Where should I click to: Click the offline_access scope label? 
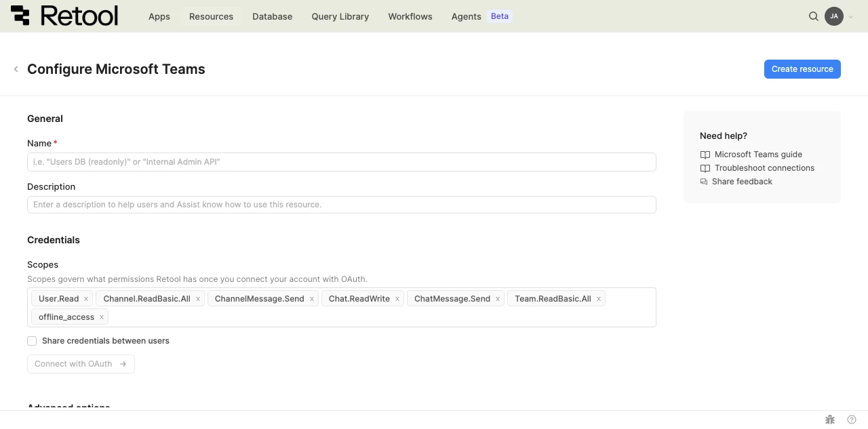coord(66,317)
